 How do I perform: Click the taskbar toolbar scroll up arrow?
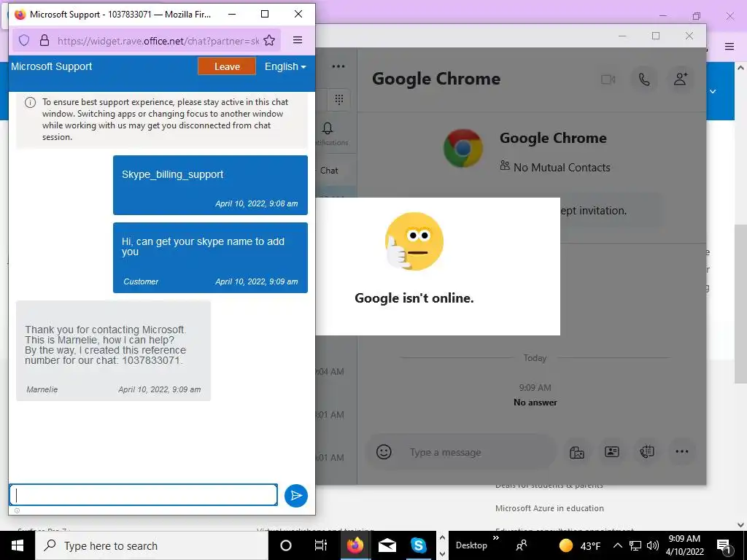[x=442, y=537]
